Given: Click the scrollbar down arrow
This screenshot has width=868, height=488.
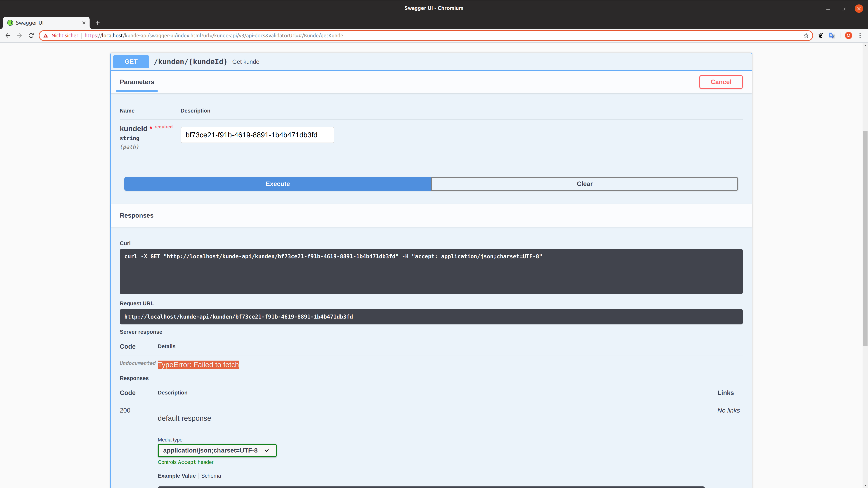Looking at the screenshot, I should coord(865,485).
